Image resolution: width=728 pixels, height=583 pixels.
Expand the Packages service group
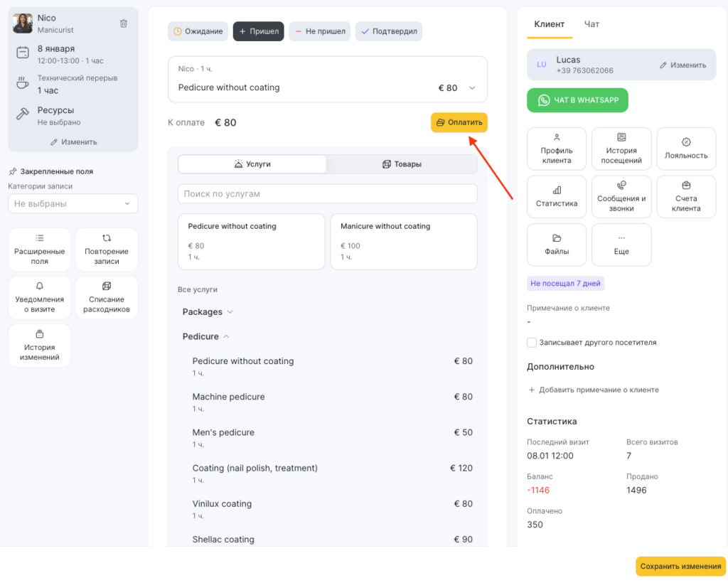pyautogui.click(x=208, y=312)
